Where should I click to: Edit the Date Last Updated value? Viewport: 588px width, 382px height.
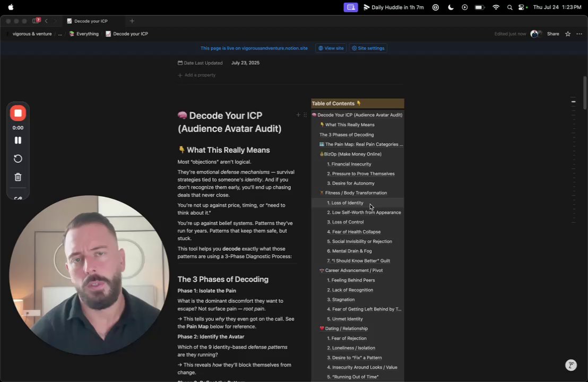click(x=245, y=63)
